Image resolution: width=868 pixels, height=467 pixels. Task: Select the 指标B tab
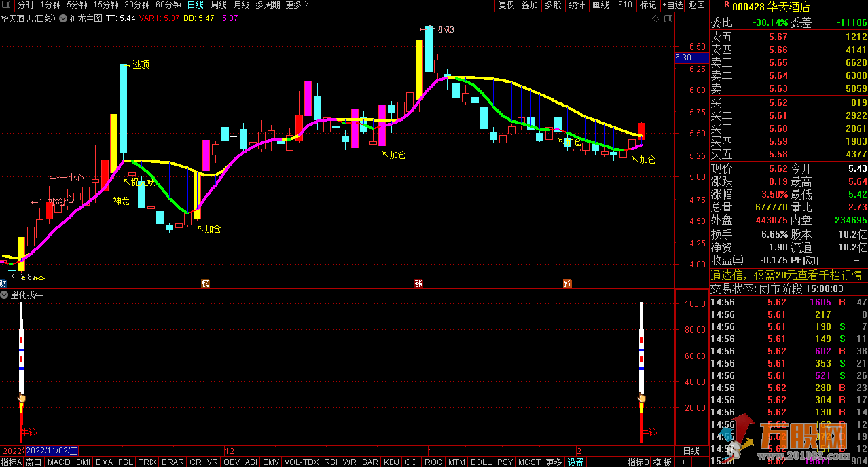coord(638,462)
